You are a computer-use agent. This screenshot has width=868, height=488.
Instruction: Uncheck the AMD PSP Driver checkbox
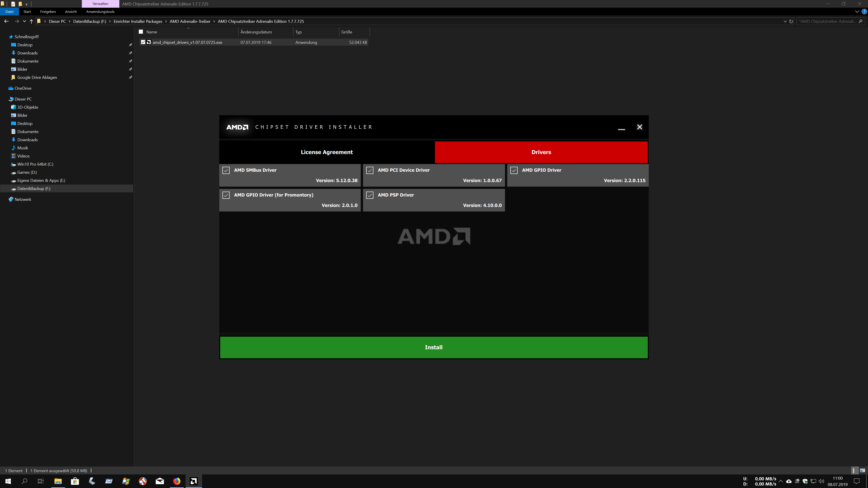click(370, 195)
